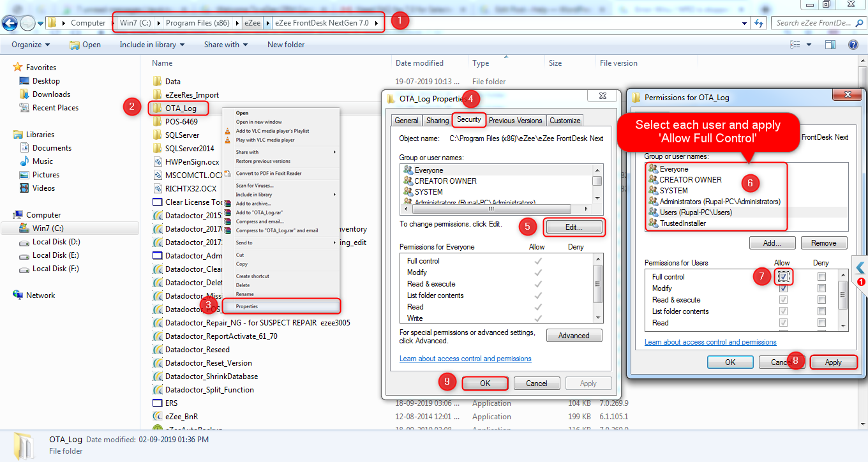Image resolution: width=868 pixels, height=462 pixels.
Task: Tick Allow for Full control
Action: [x=782, y=277]
